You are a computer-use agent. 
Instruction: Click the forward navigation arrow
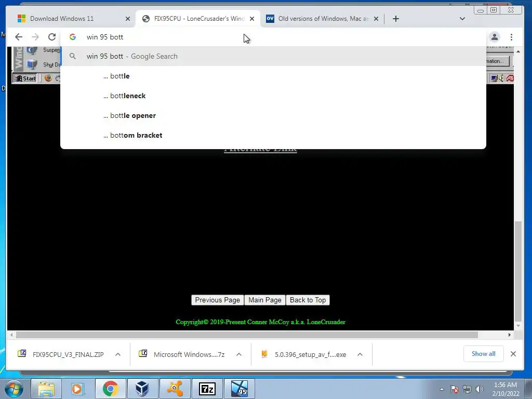pyautogui.click(x=35, y=37)
